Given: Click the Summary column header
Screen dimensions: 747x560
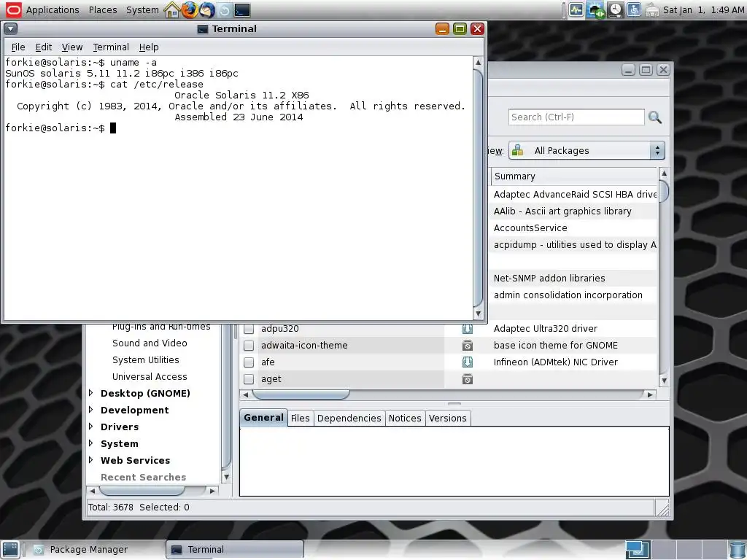Looking at the screenshot, I should 574,176.
